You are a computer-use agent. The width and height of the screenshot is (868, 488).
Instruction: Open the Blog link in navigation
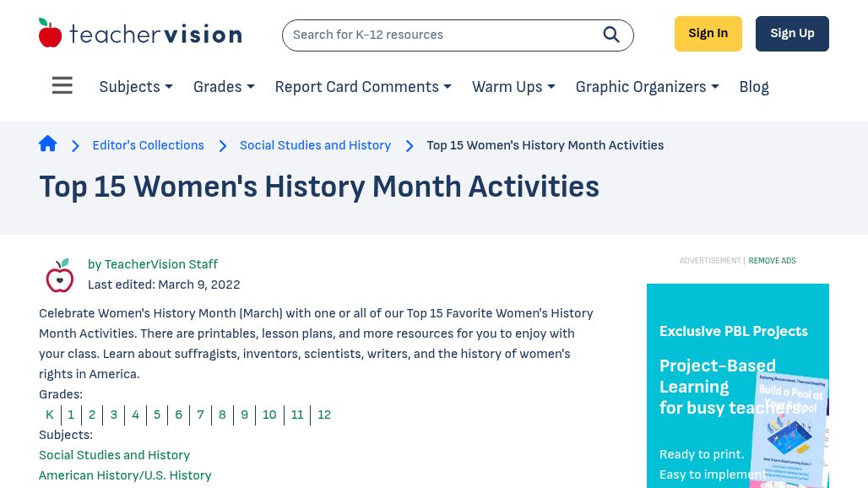click(754, 87)
